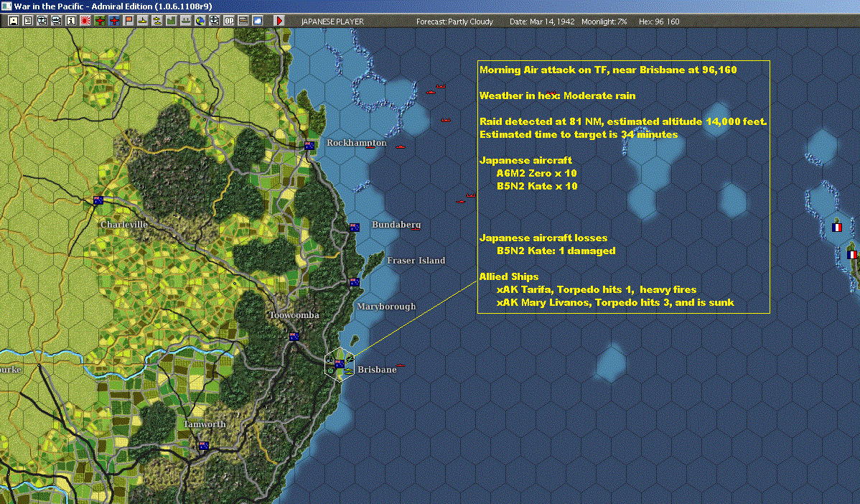Image resolution: width=860 pixels, height=504 pixels.
Task: Click the 'Bundaberg' map label
Action: click(x=396, y=224)
